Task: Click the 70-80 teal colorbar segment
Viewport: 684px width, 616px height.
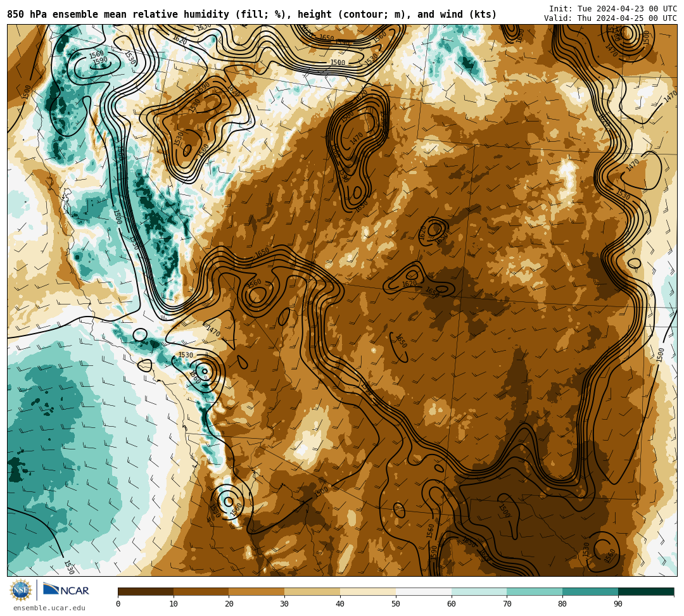Action: pyautogui.click(x=535, y=591)
